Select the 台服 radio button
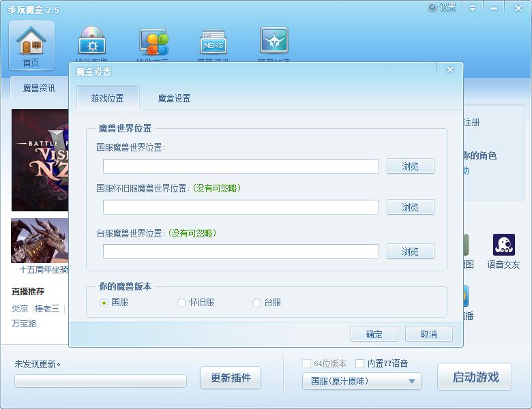 [x=256, y=303]
